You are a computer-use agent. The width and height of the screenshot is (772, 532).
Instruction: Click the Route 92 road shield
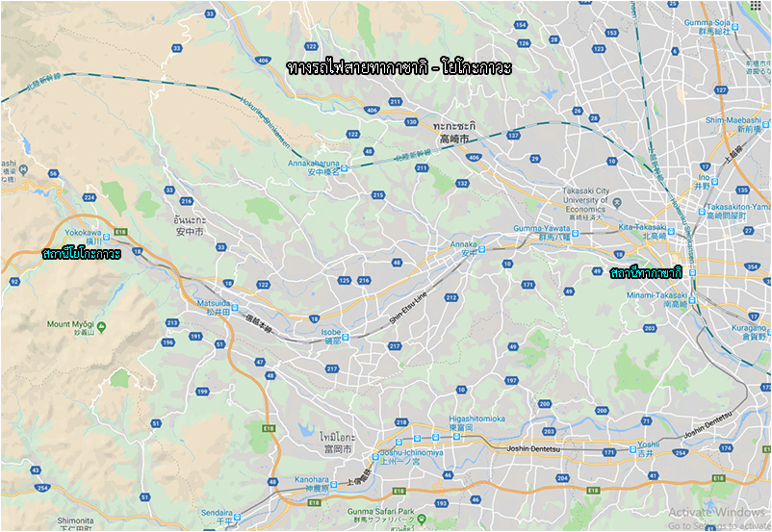click(14, 282)
